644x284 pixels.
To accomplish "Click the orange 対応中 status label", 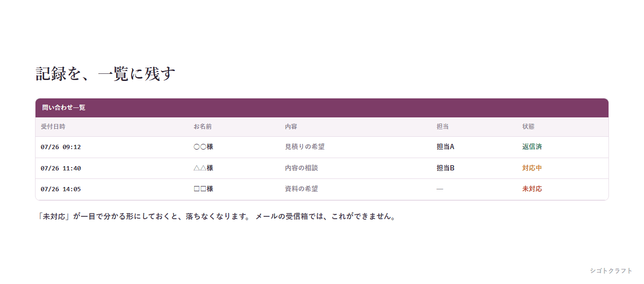I will pos(532,168).
